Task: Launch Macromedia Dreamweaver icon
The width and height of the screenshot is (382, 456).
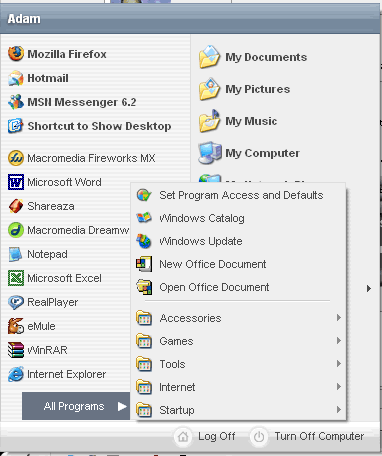Action: point(16,230)
